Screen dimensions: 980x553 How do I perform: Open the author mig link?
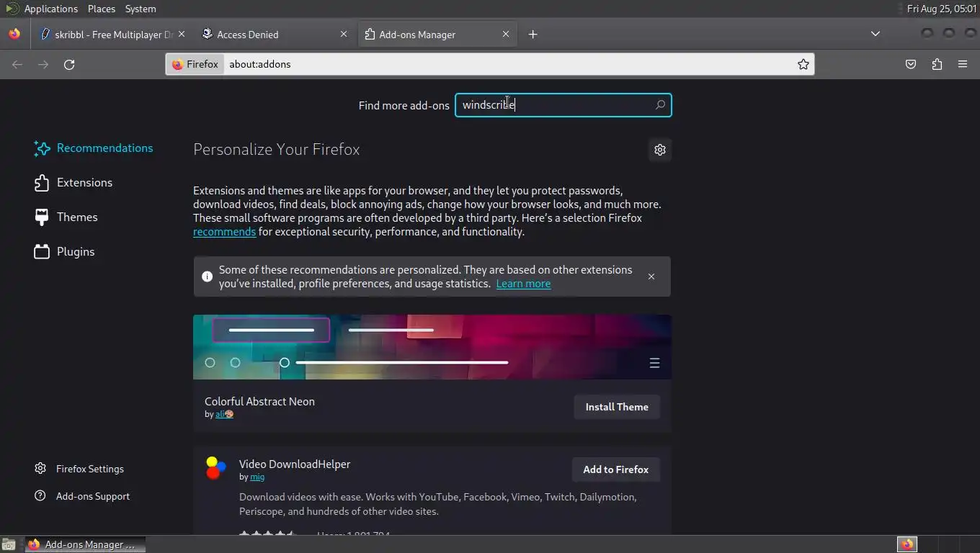pyautogui.click(x=257, y=477)
